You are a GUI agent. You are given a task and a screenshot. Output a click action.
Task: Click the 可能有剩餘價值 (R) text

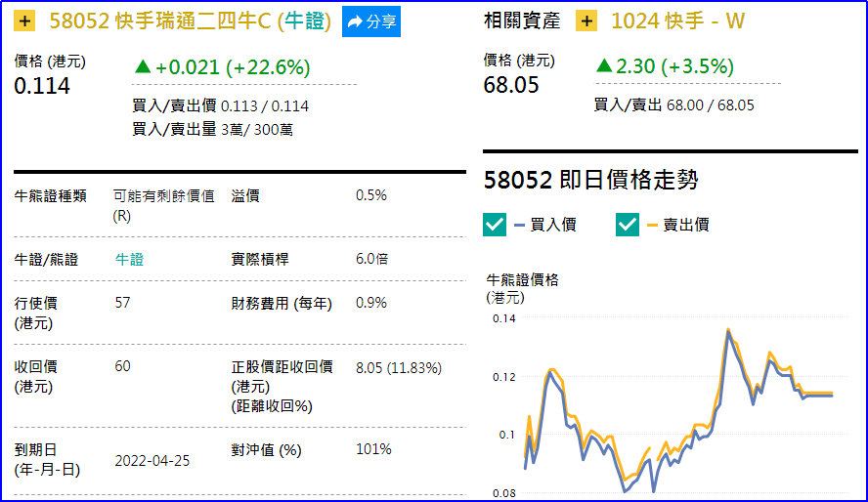(x=164, y=206)
